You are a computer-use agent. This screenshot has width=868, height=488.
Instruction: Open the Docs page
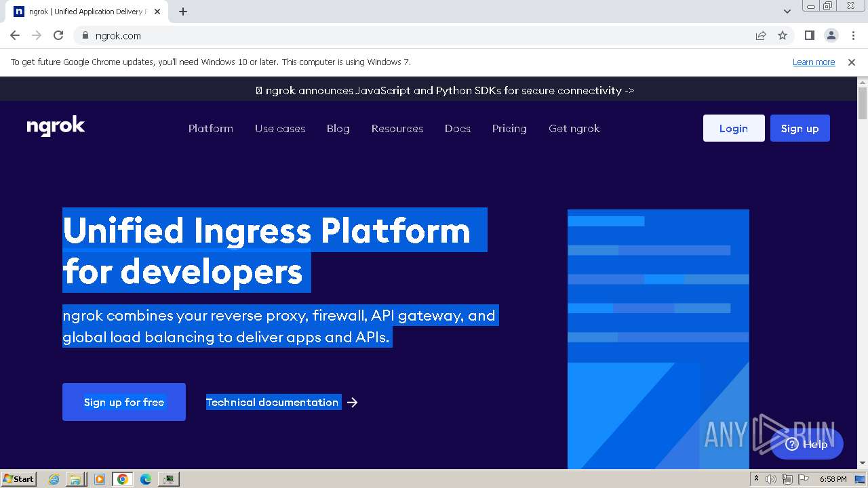point(458,128)
